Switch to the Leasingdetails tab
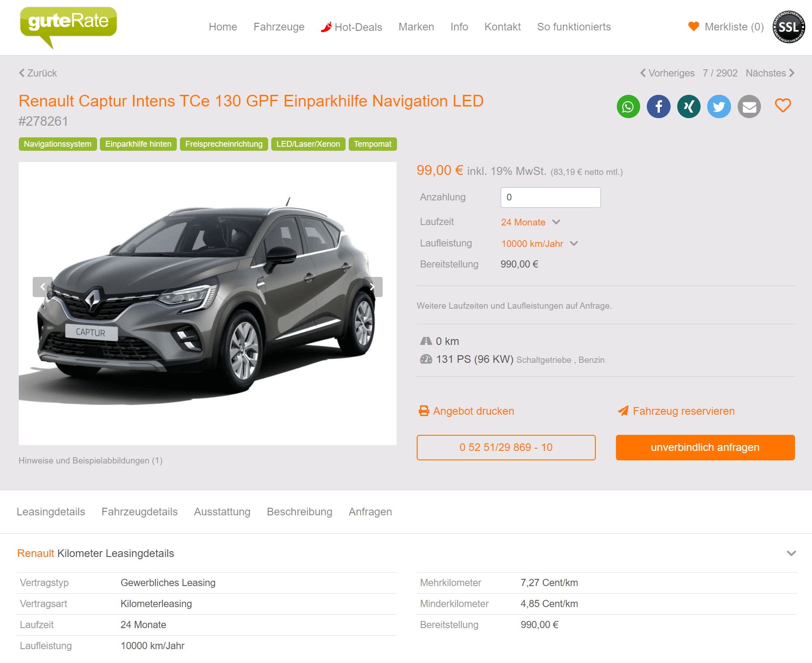812x663 pixels. click(51, 512)
